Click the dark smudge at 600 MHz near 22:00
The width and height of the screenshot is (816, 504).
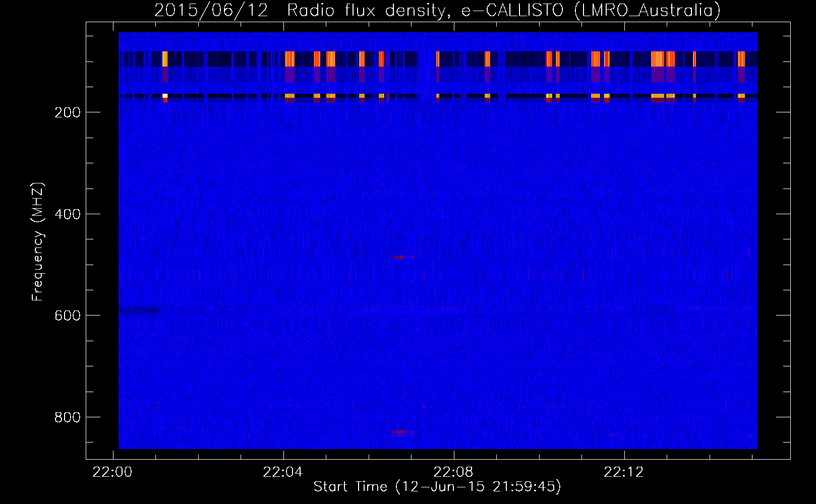140,311
